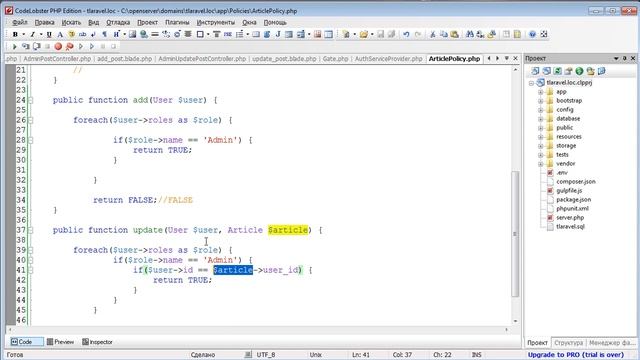Click the first icon in the Project panel toolbar
This screenshot has width=640, height=360.
(535, 71)
